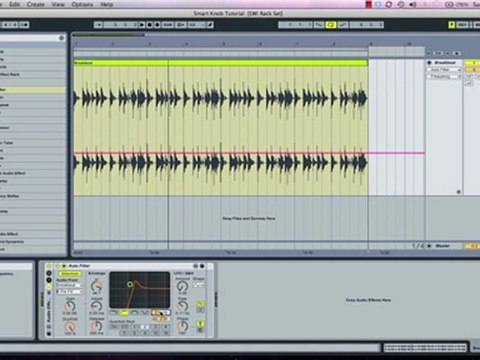
Task: Click the sidechain Dry/Wet knob
Action: coord(70,326)
